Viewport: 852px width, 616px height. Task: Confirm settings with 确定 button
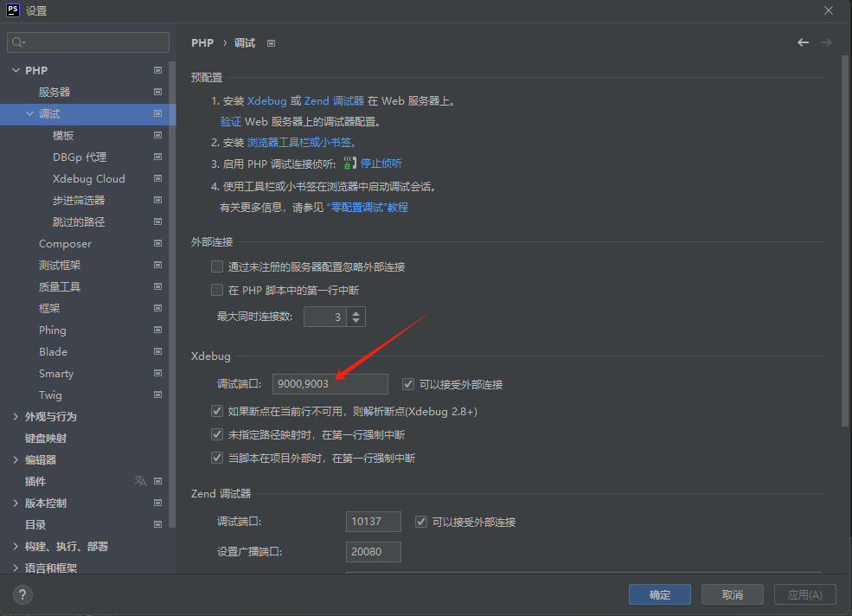[x=660, y=594]
